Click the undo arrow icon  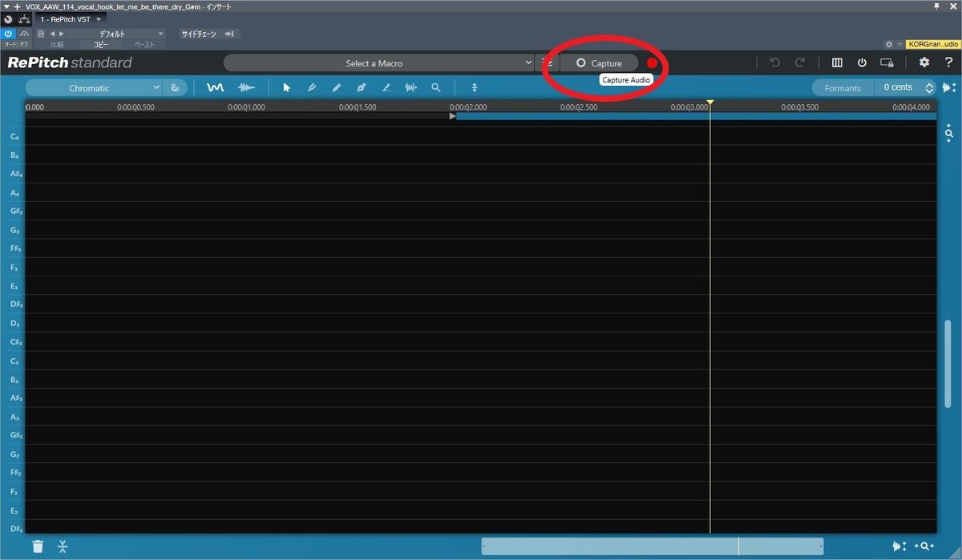click(x=774, y=62)
